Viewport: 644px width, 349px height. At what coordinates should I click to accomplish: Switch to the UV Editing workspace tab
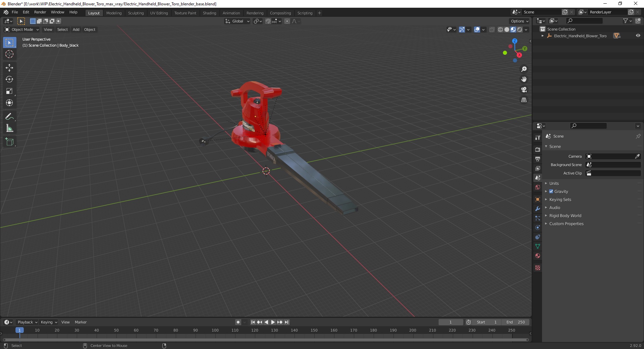159,13
